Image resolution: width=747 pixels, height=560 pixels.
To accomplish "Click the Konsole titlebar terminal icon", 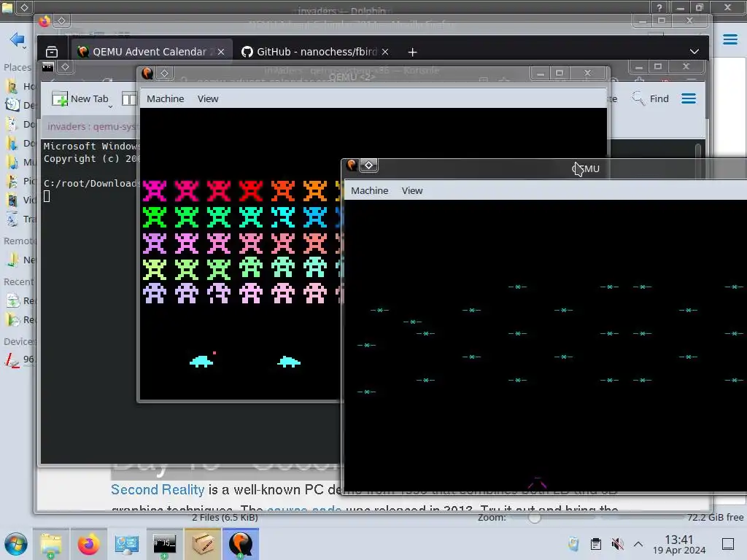I will point(47,66).
